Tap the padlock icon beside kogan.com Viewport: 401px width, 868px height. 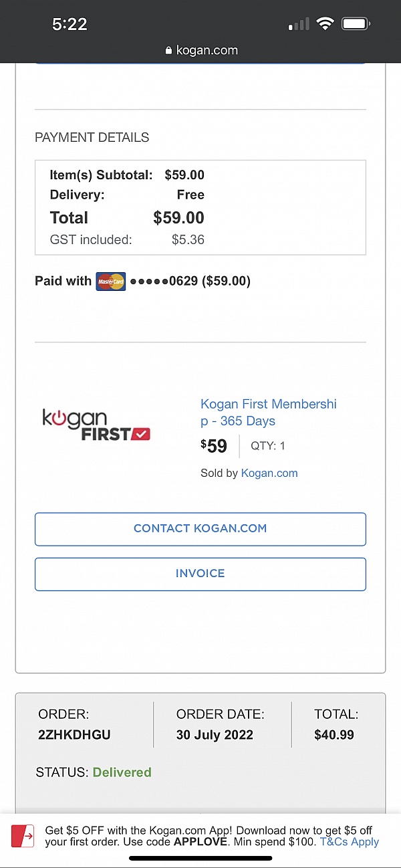(x=168, y=51)
